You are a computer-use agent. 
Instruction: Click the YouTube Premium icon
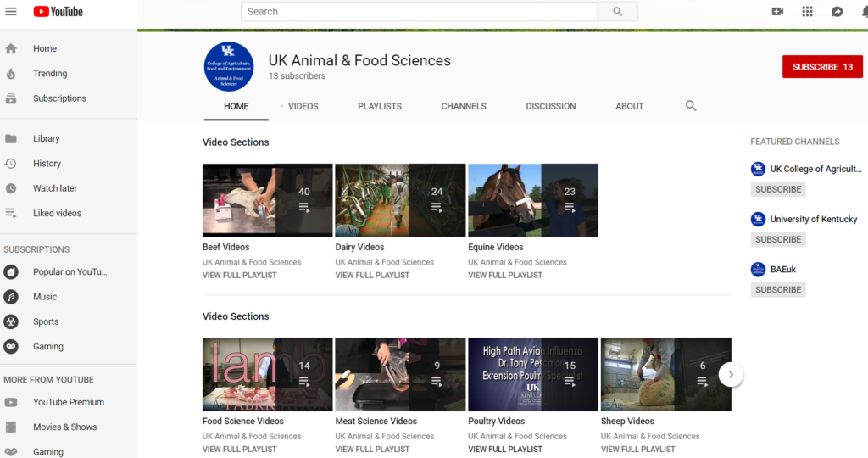pos(11,403)
